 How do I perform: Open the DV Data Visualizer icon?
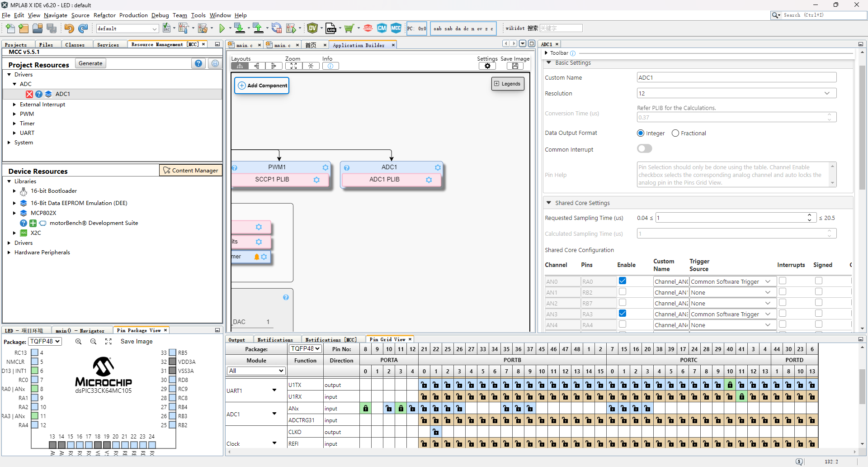tap(312, 29)
